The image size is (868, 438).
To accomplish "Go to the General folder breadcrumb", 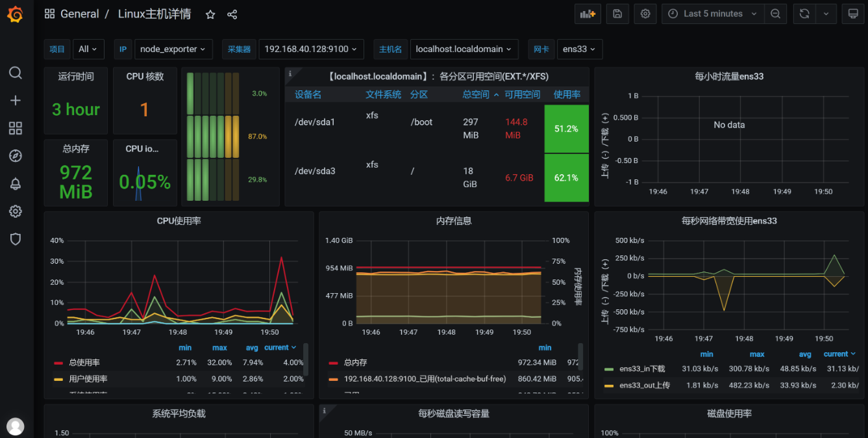I will pyautogui.click(x=79, y=14).
